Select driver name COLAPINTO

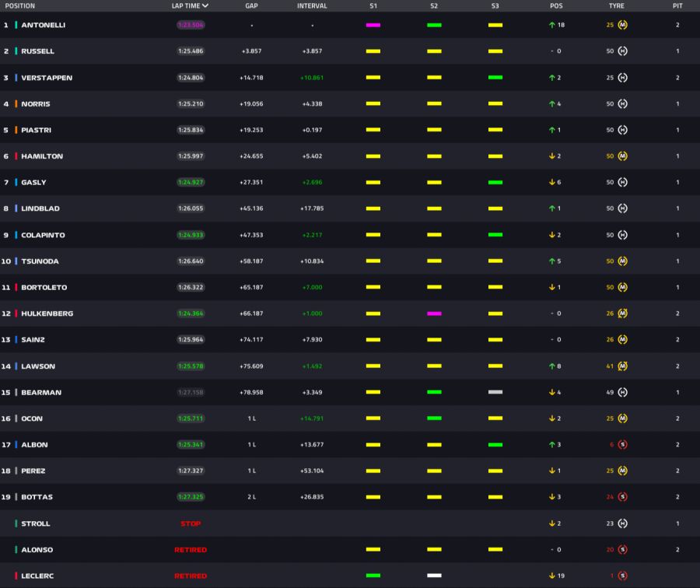click(44, 235)
